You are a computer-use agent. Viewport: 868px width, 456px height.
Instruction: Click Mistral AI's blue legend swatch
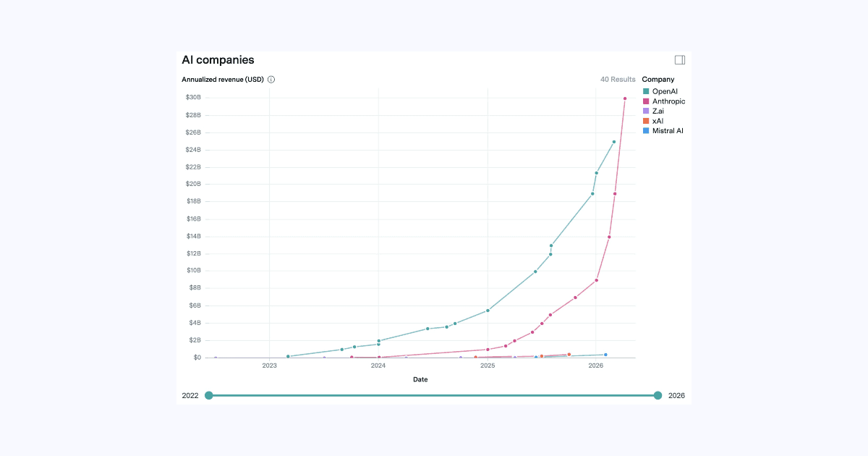[x=646, y=130]
